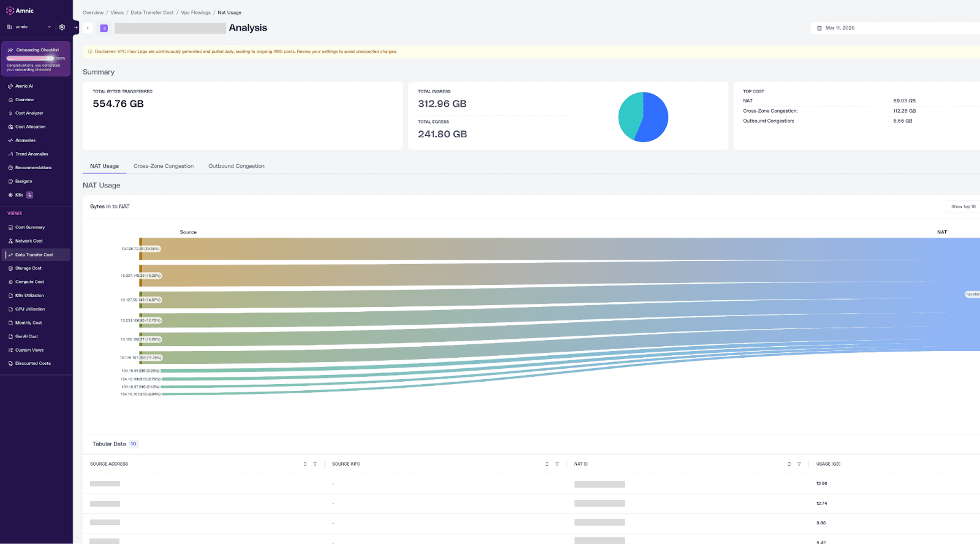980x544 pixels.
Task: Click the filter icon in Source Info column
Action: pyautogui.click(x=557, y=464)
